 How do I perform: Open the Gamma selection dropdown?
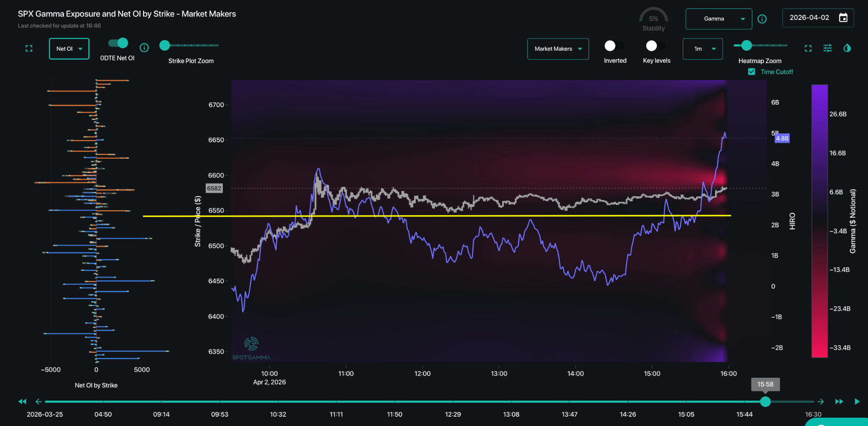pos(719,19)
